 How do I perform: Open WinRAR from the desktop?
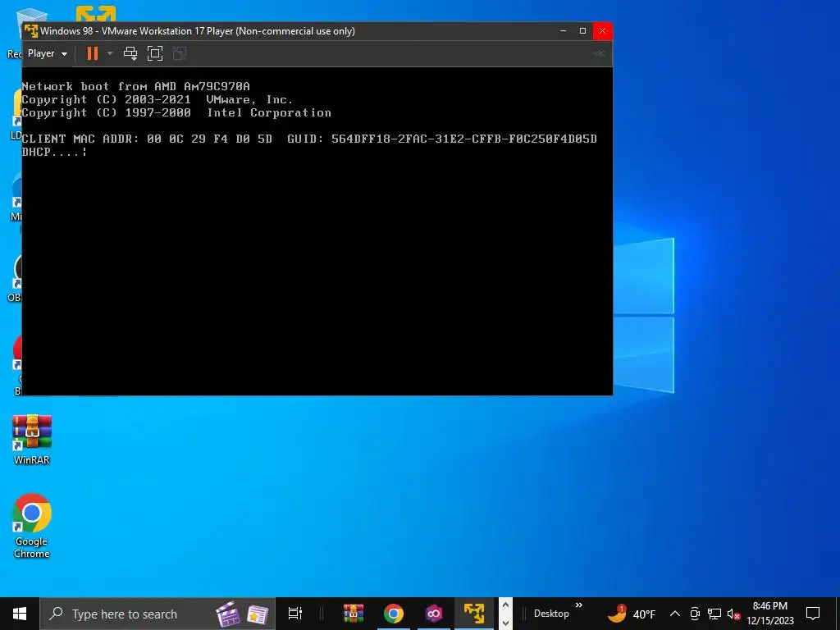click(x=32, y=440)
